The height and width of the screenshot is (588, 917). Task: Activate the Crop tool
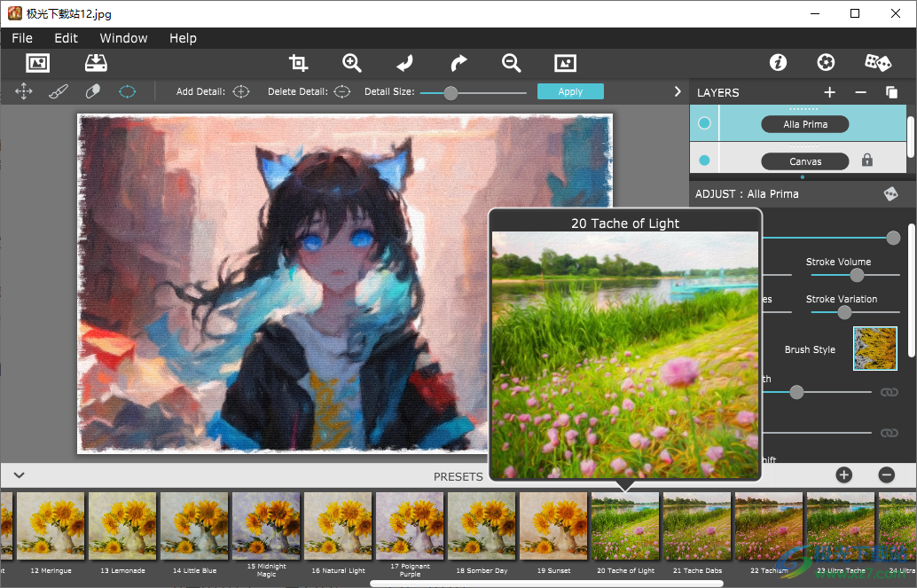(x=298, y=63)
